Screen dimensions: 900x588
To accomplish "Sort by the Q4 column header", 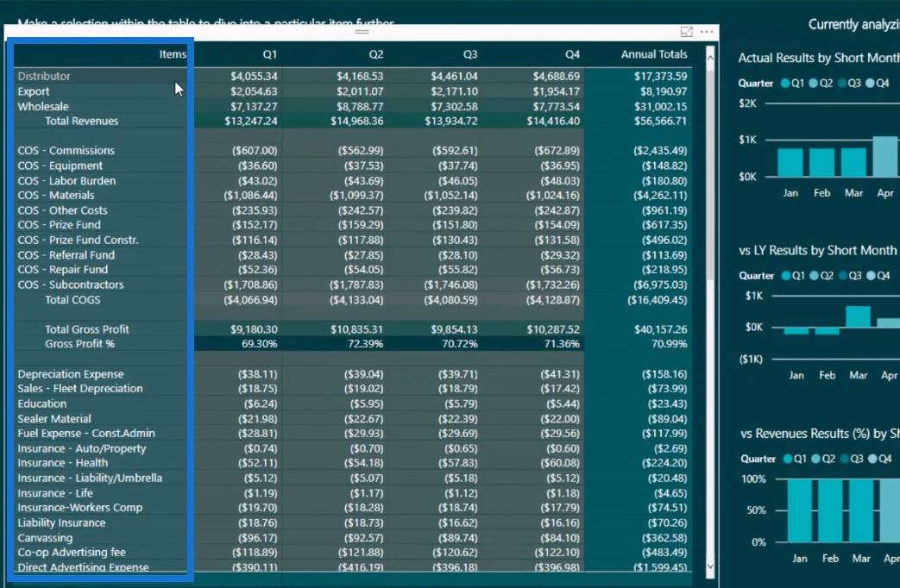I will [572, 54].
